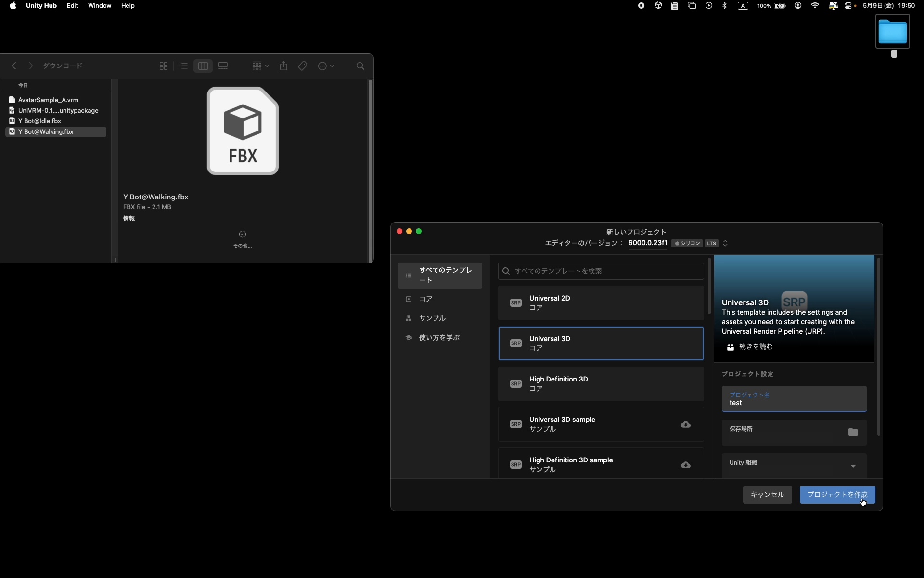Go forward in Finder window

coord(31,66)
